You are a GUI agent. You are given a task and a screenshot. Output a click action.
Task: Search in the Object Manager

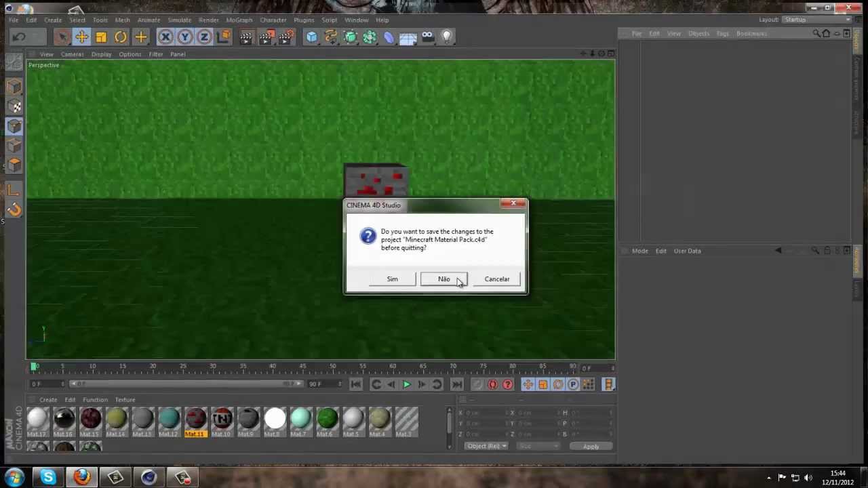816,33
